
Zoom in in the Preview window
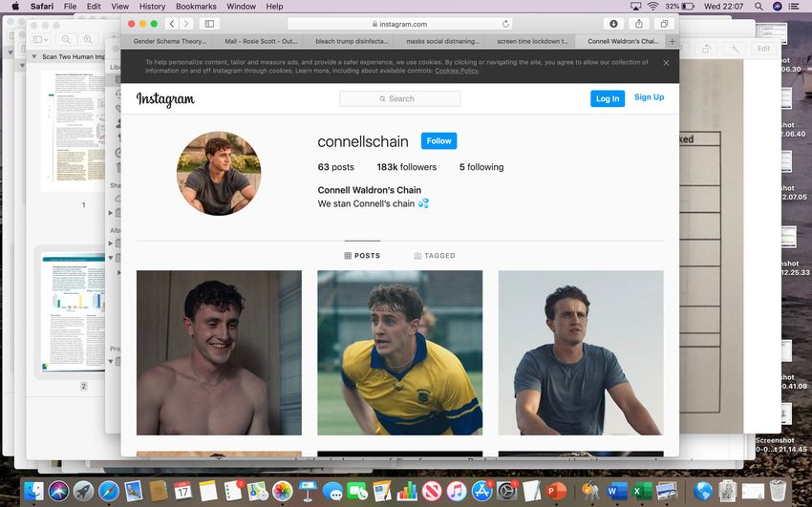[x=88, y=39]
